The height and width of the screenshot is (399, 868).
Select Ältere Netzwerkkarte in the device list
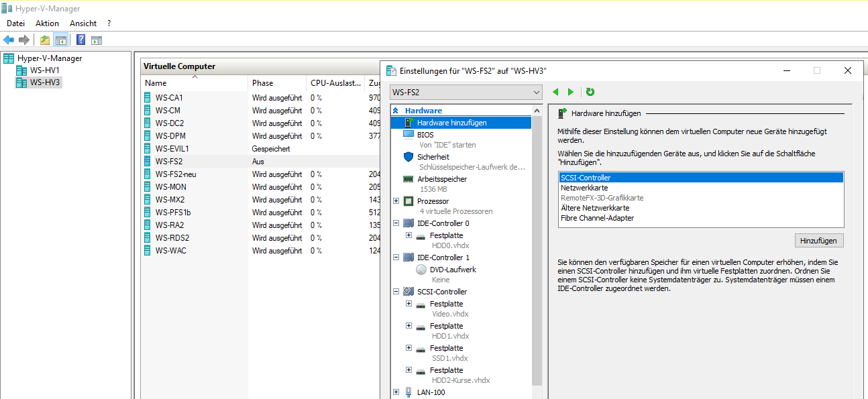coord(701,208)
